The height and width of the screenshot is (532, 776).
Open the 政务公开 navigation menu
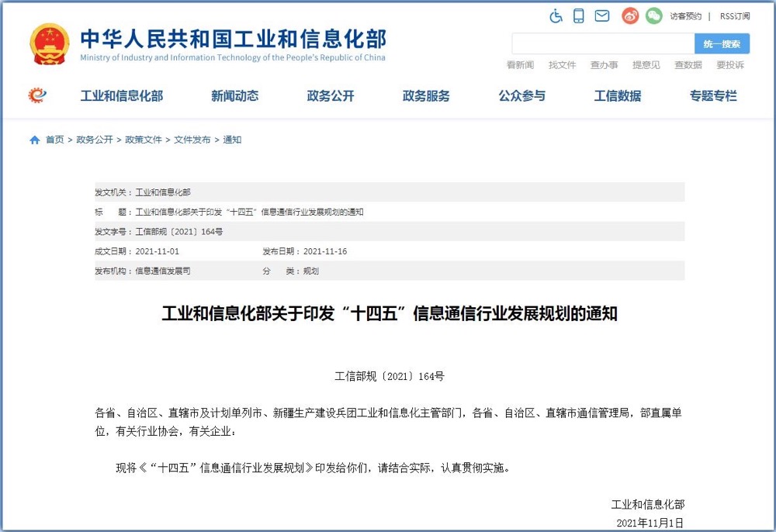click(331, 96)
